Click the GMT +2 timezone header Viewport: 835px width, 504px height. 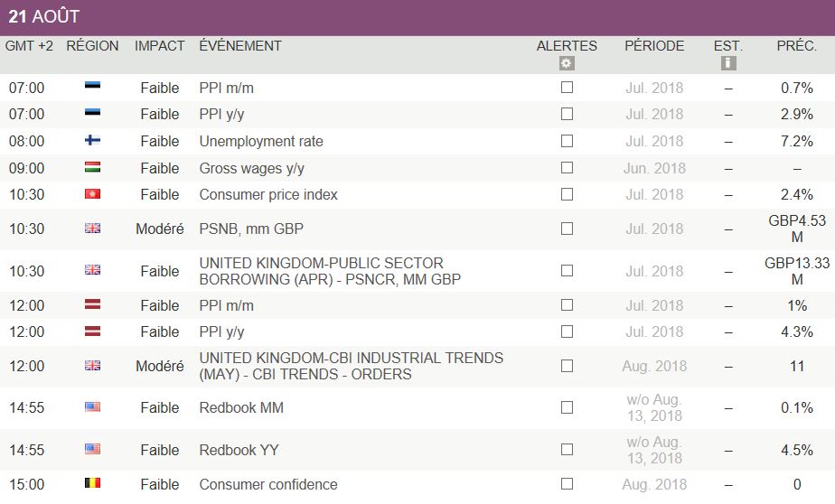pyautogui.click(x=29, y=46)
